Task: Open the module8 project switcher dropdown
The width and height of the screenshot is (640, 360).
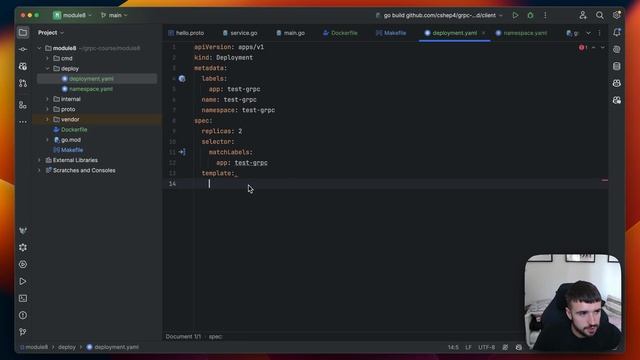Action: (72, 16)
